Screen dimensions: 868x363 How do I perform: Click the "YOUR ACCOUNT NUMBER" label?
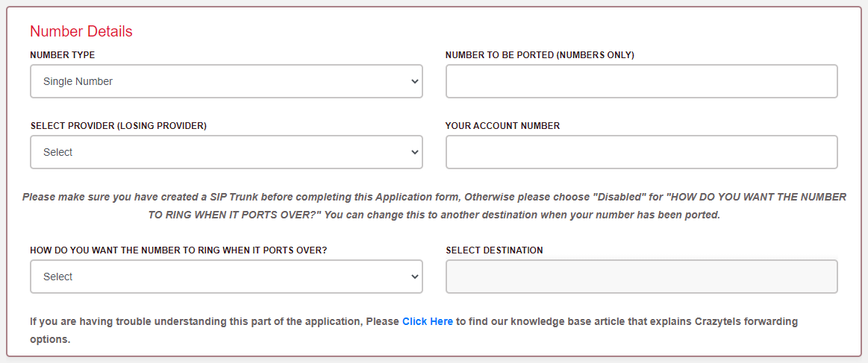[502, 126]
